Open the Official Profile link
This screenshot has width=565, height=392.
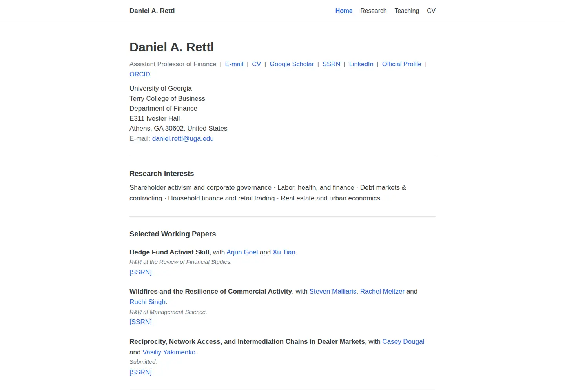tap(401, 64)
